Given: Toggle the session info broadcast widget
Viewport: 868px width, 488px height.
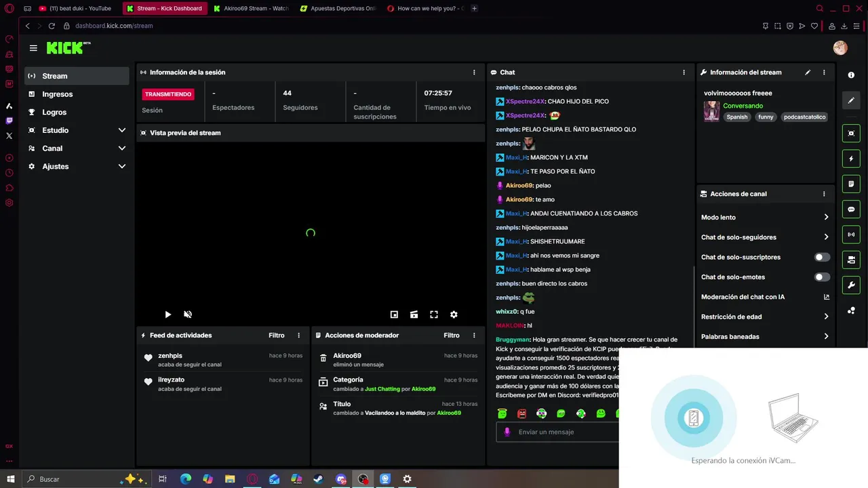Looking at the screenshot, I should [851, 235].
